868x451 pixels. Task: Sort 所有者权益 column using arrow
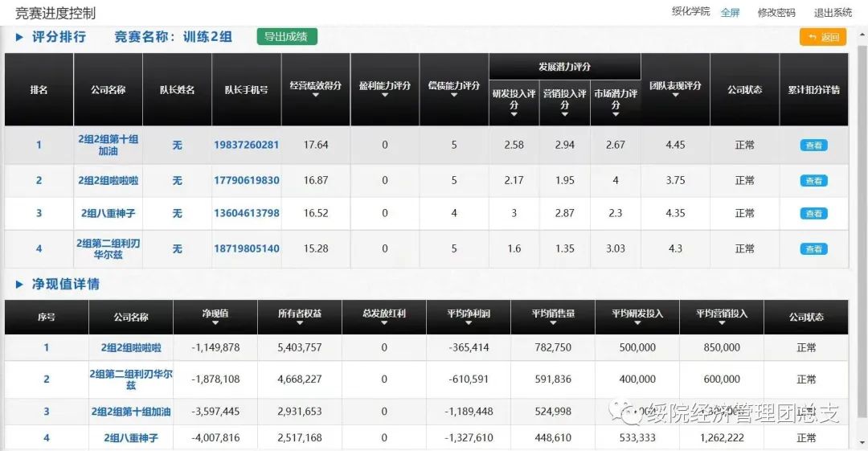coord(299,323)
